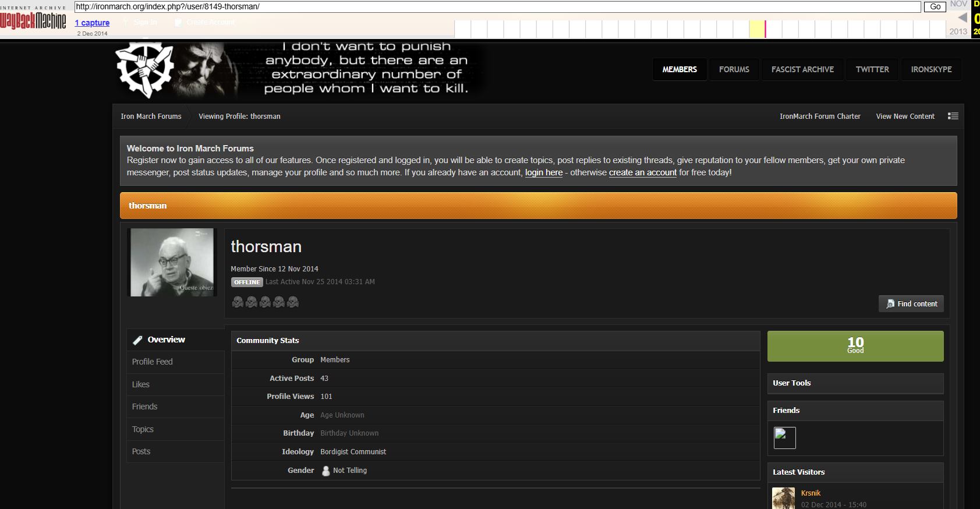Click the Find content search icon

click(890, 304)
